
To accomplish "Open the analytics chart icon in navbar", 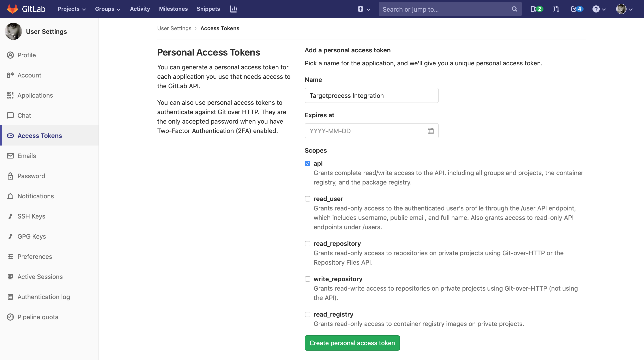I will pyautogui.click(x=233, y=9).
